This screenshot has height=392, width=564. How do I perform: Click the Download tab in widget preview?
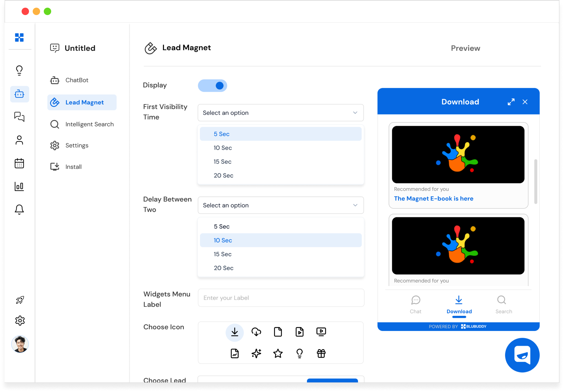click(x=459, y=305)
